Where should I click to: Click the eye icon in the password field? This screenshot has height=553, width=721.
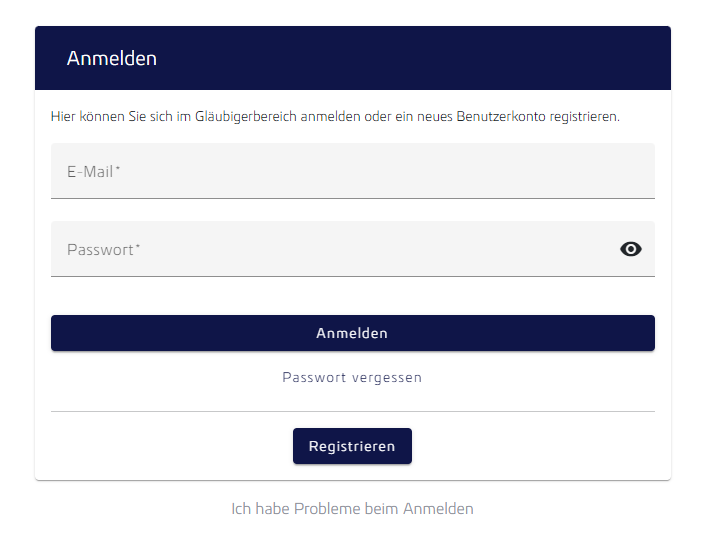point(630,249)
